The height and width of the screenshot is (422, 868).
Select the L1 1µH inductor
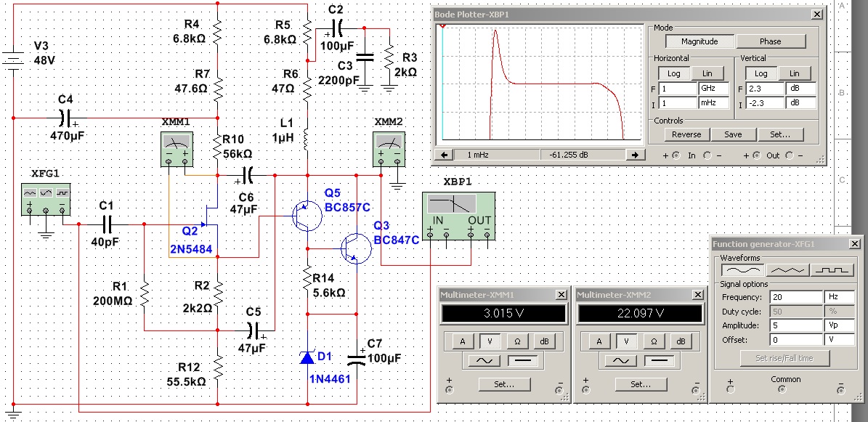pyautogui.click(x=307, y=139)
